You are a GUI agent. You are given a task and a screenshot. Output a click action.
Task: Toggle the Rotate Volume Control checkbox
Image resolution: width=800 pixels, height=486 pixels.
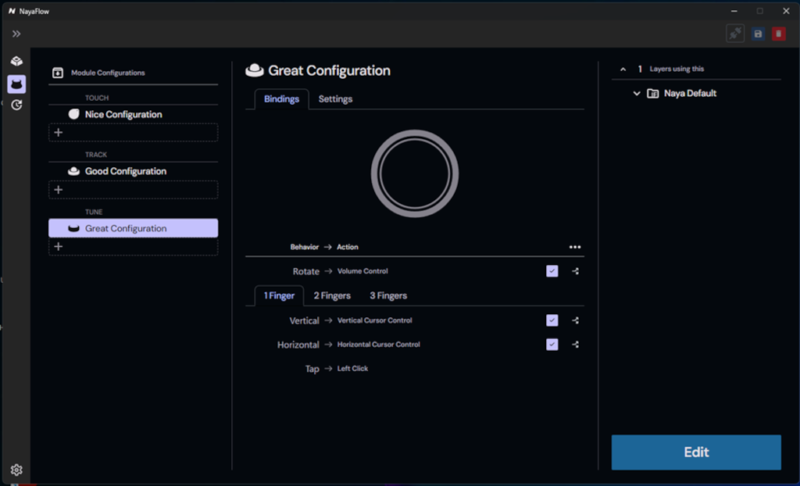(552, 271)
